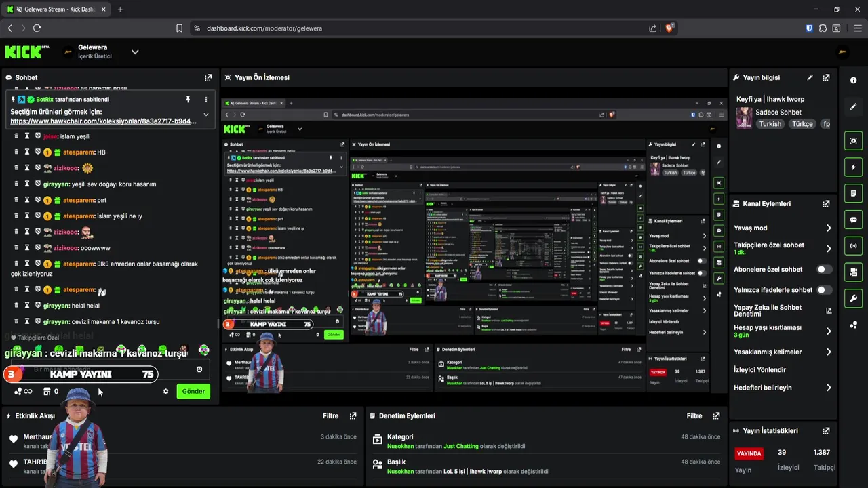The image size is (868, 488).
Task: Toggle Abonelere özel sohbet switch
Action: pyautogui.click(x=824, y=269)
